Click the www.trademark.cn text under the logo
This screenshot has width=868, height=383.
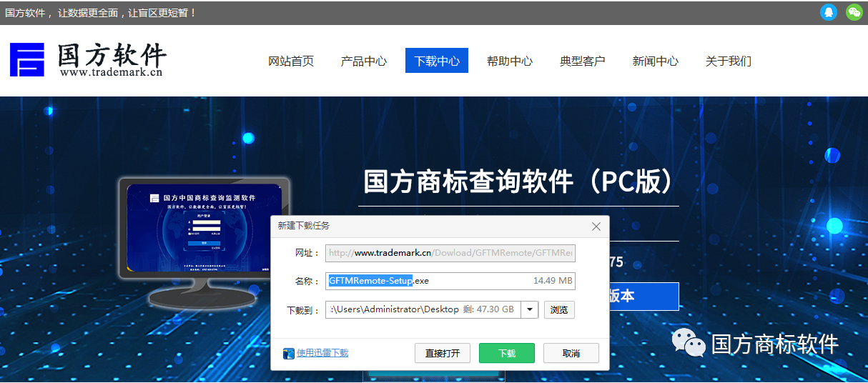click(112, 72)
